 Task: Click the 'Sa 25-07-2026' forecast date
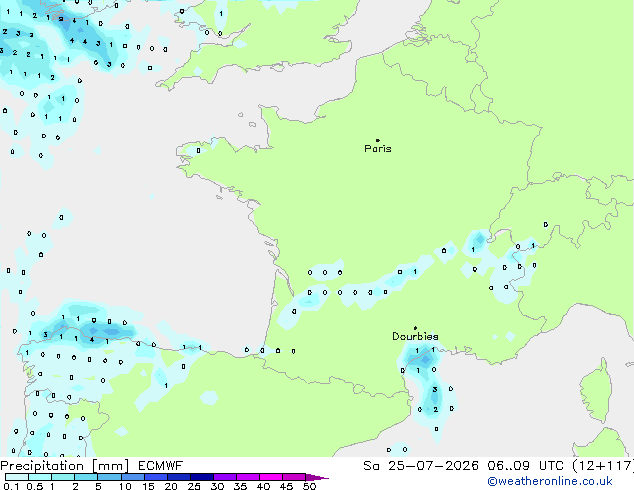[421, 466]
